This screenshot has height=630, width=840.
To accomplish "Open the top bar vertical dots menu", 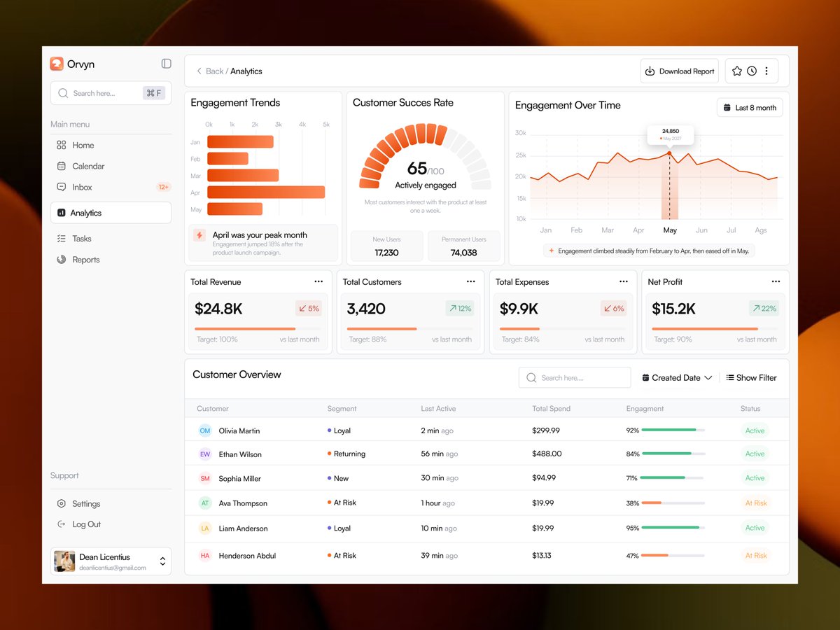I will click(766, 71).
